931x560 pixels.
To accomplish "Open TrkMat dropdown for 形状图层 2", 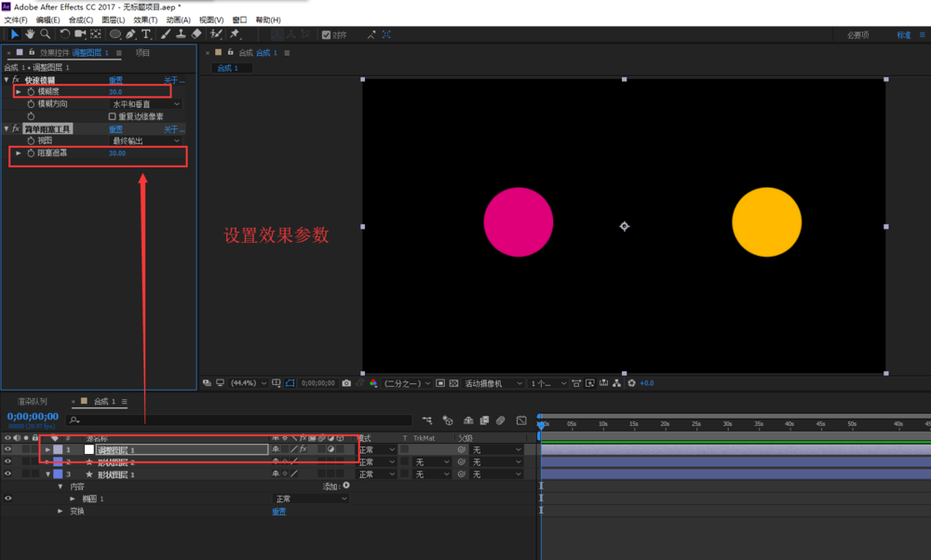I will tap(432, 461).
